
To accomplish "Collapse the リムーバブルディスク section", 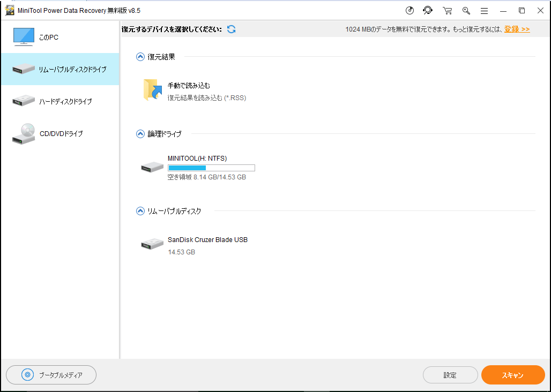I will pos(140,211).
